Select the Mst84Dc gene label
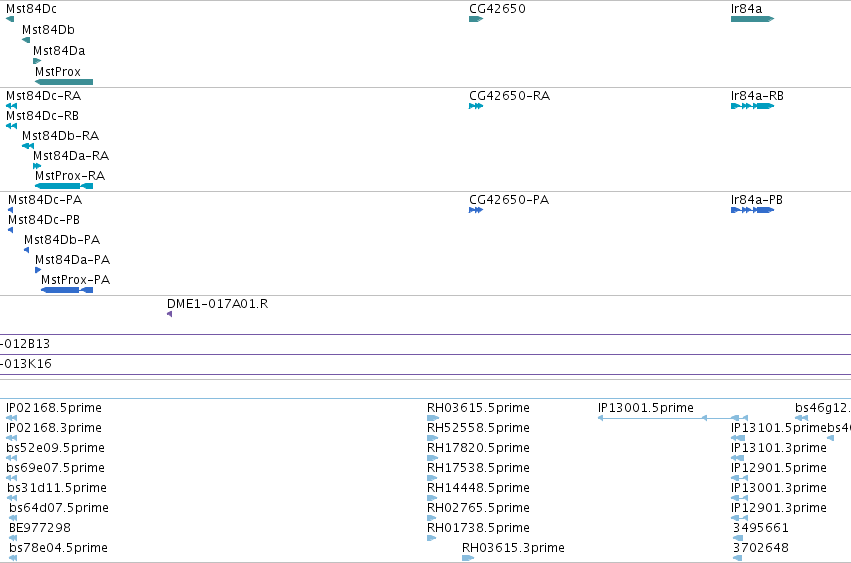 (31, 9)
